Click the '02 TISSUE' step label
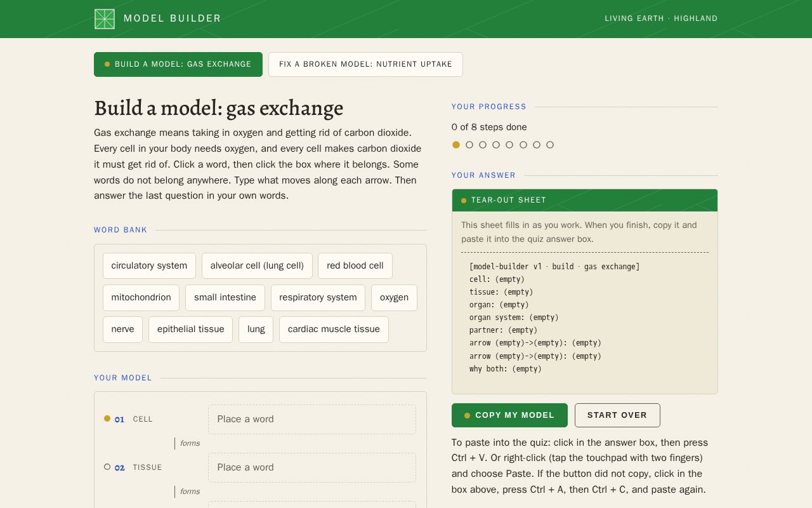The image size is (812, 508). (138, 467)
